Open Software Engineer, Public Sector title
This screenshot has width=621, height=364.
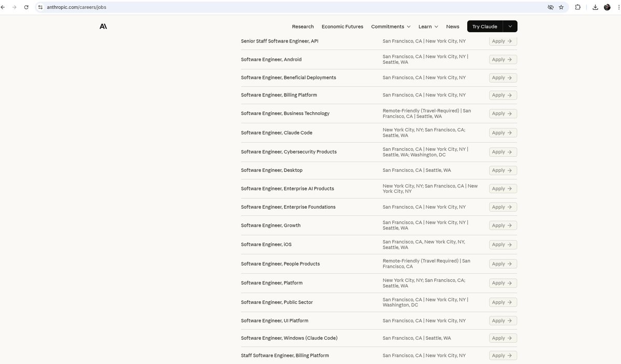[277, 302]
